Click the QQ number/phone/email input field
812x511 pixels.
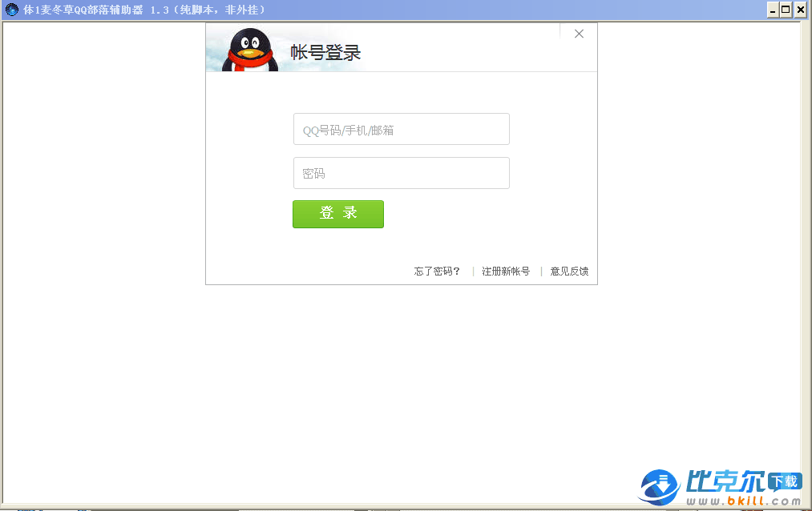click(402, 129)
